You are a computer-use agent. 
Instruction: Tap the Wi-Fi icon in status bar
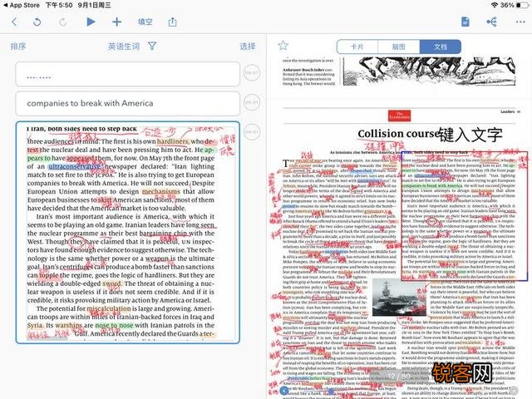pos(495,5)
